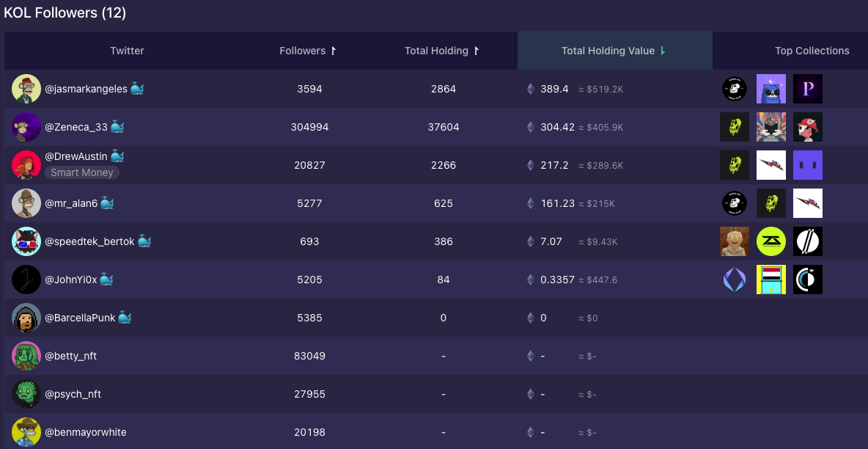Open lime green collection in @speedtek_bertok row

point(771,241)
